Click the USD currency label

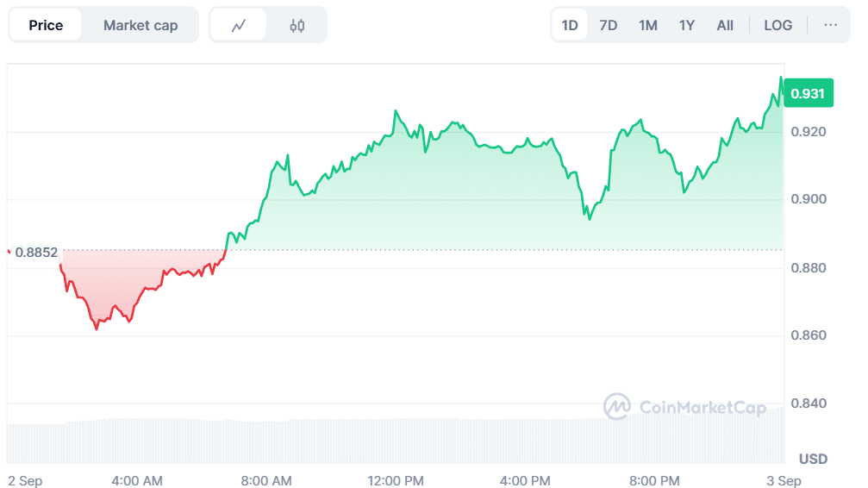(813, 458)
